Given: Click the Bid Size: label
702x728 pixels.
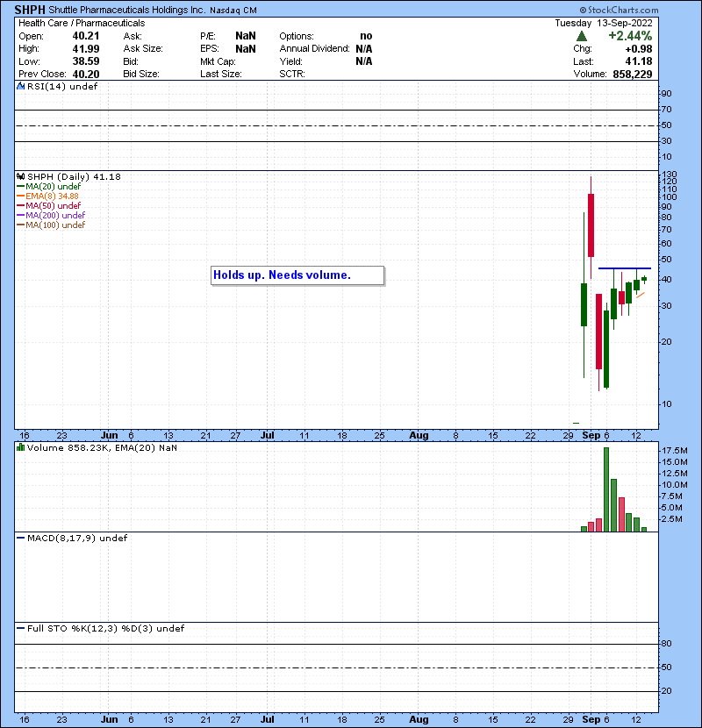Looking at the screenshot, I should coord(141,75).
